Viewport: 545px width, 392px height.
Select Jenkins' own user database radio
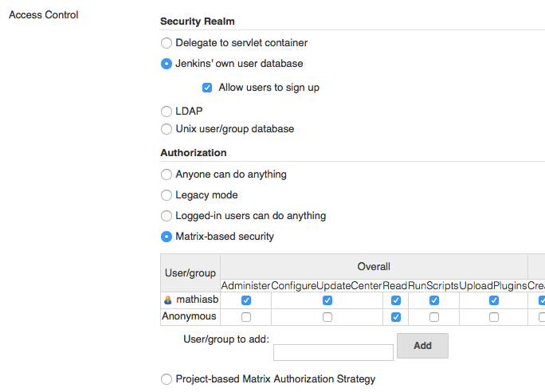tap(167, 64)
